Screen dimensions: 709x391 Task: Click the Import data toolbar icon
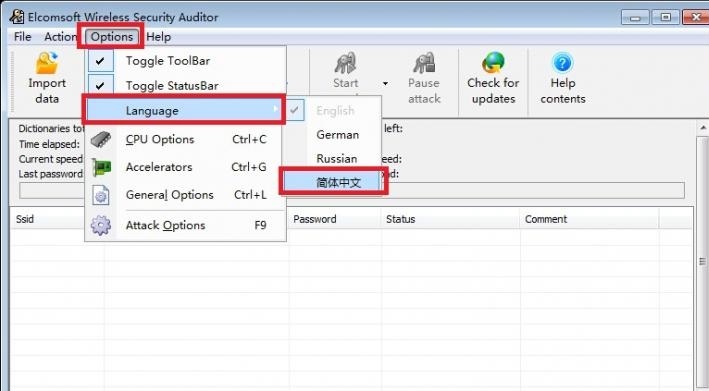47,63
